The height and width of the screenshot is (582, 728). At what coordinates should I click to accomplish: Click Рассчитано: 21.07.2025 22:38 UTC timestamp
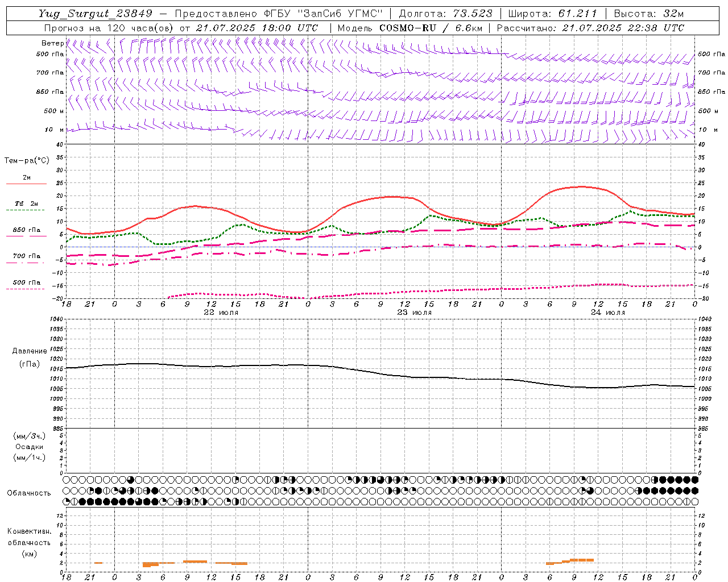point(590,28)
